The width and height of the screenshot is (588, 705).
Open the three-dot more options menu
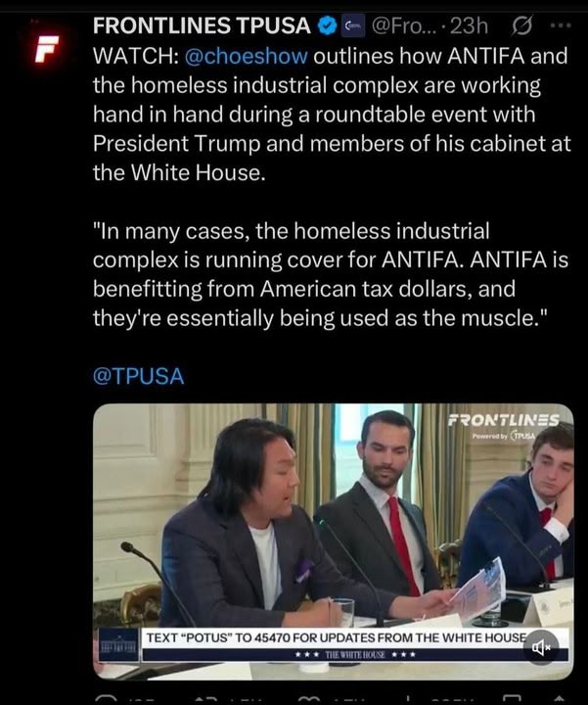point(561,25)
